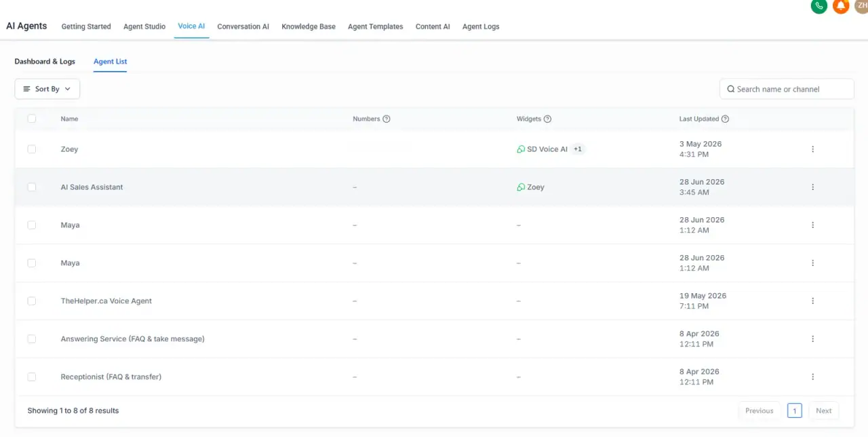This screenshot has height=437, width=868.
Task: Focus the Search name or channel field
Action: point(787,89)
